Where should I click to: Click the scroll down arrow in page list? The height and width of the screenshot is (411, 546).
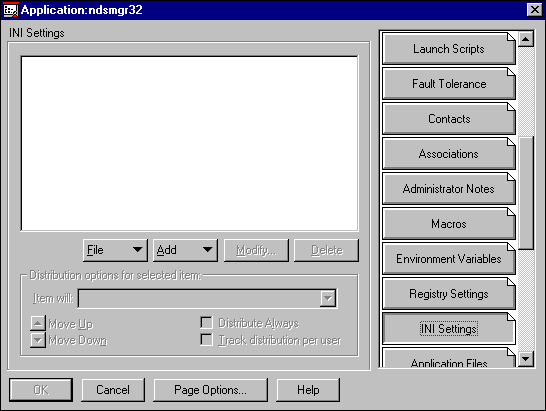[x=526, y=358]
